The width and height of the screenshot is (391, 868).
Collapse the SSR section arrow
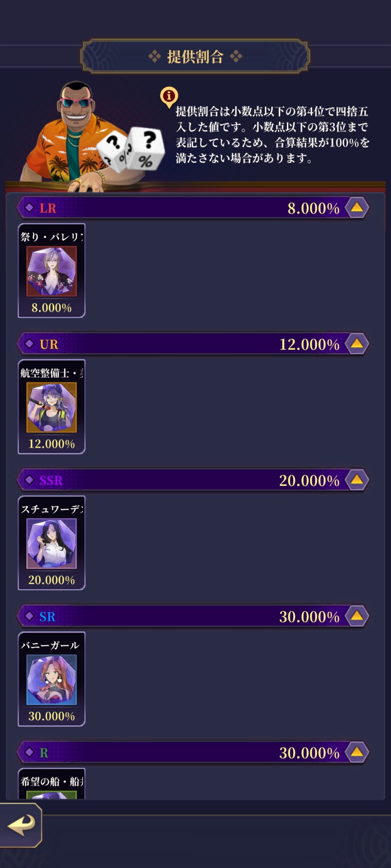coord(357,480)
